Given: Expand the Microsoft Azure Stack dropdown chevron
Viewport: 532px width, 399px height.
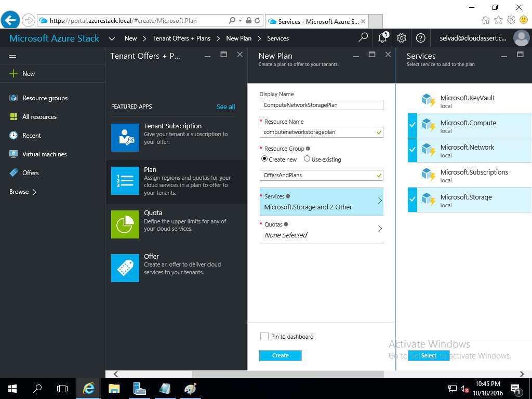Looking at the screenshot, I should [112, 38].
